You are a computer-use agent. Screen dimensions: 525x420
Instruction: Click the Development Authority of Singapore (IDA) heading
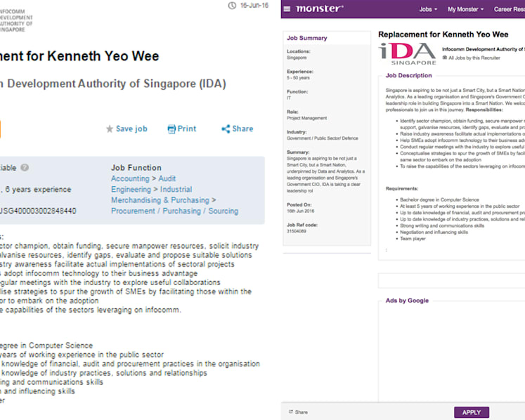tap(113, 84)
